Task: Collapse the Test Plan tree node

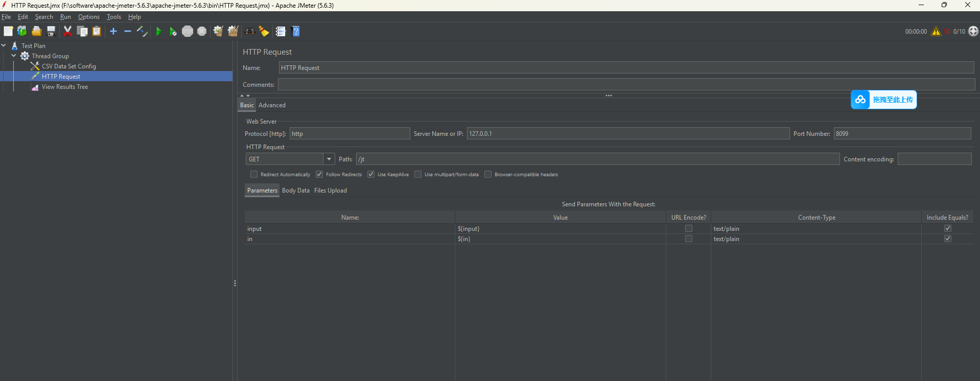Action: tap(4, 45)
